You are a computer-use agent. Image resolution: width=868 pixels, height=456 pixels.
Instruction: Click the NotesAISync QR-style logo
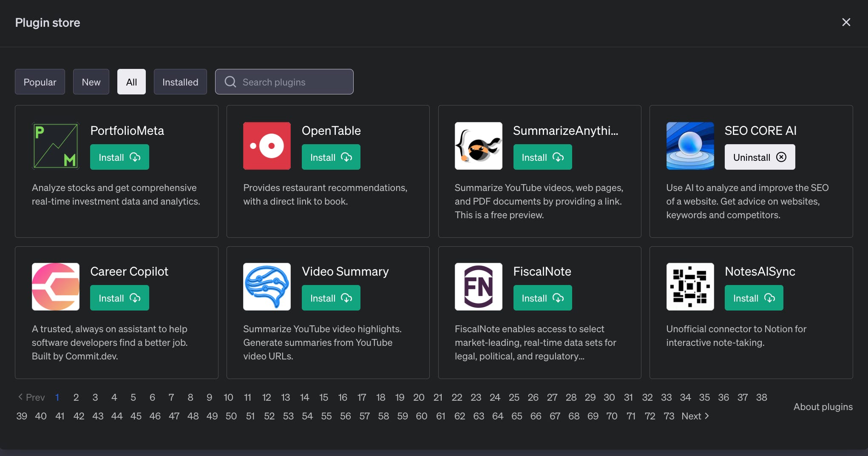(x=690, y=287)
